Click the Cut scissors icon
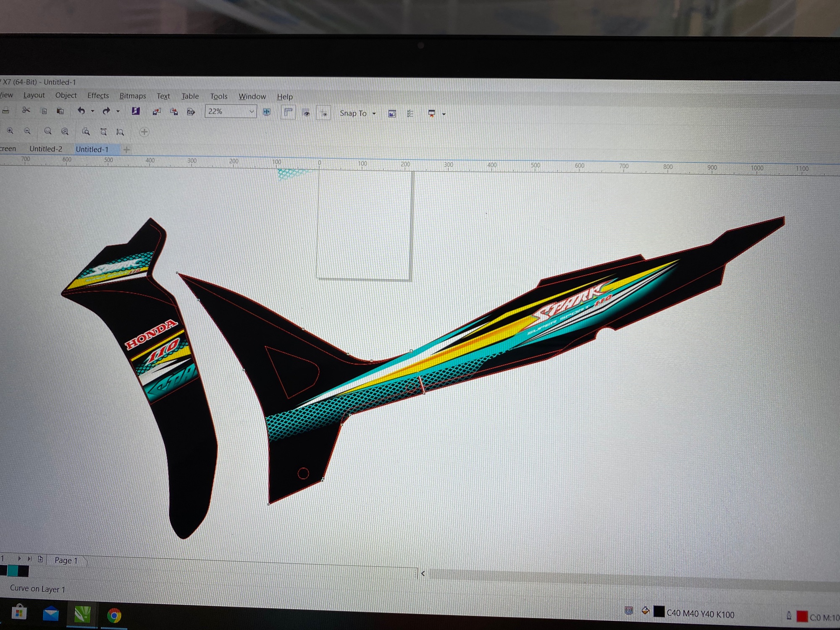840x630 pixels. pos(26,110)
